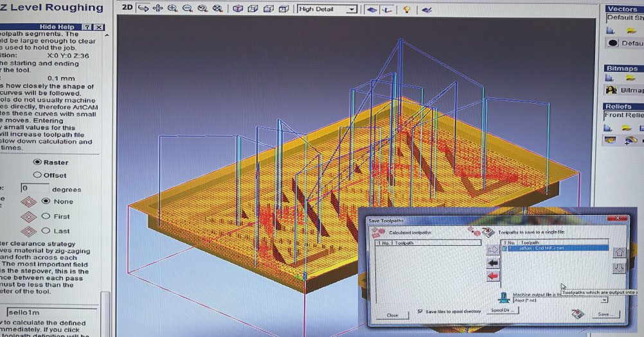Select the End Mill 3 mm toolpath row
This screenshot has width=644, height=337.
coord(555,248)
